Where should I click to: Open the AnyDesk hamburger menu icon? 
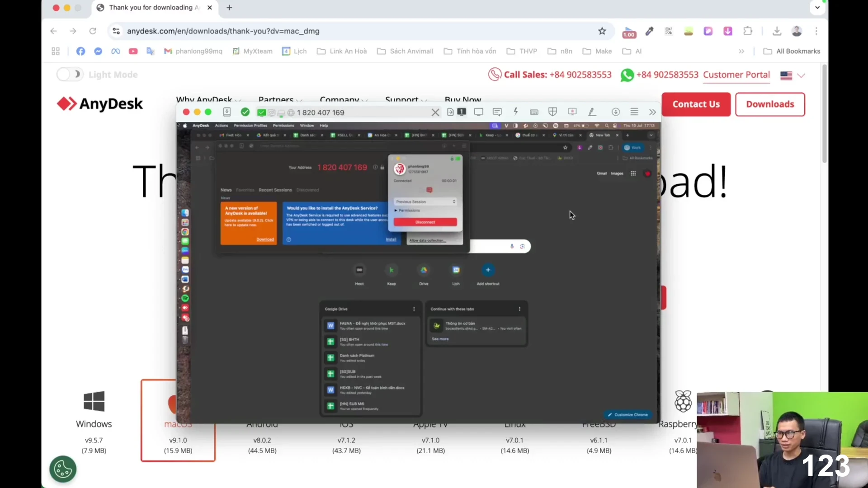[634, 112]
